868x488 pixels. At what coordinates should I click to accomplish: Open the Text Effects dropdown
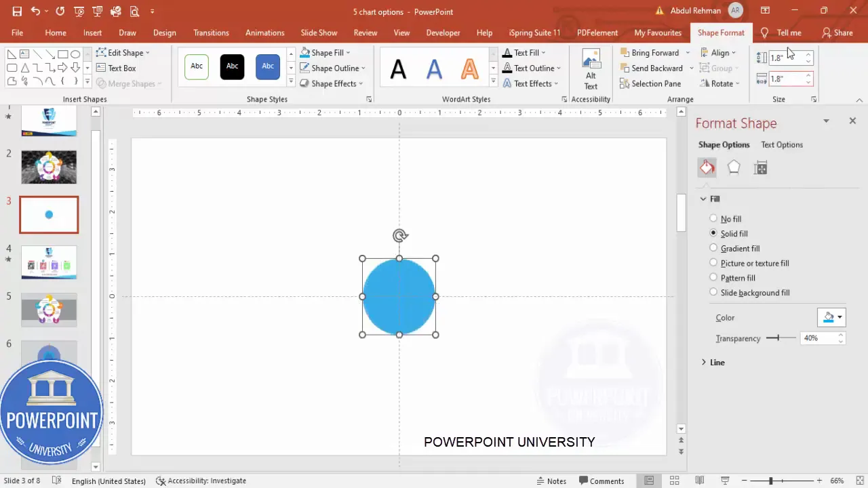tap(530, 83)
